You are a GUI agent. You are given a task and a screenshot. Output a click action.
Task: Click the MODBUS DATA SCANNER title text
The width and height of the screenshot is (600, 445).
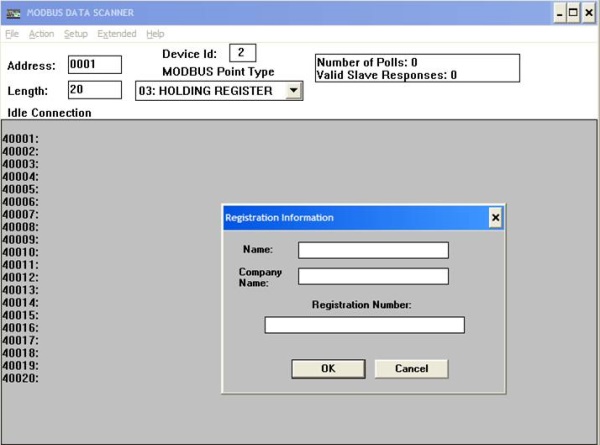click(80, 13)
